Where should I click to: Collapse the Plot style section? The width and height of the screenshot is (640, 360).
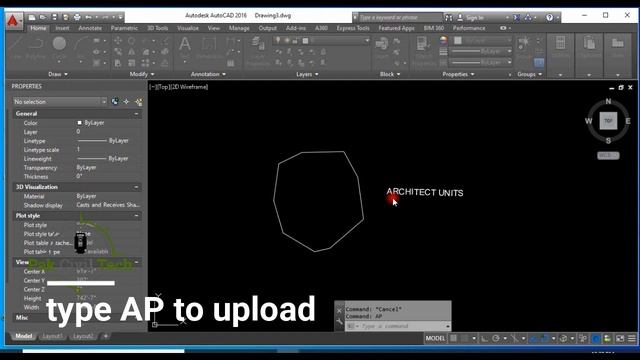136,216
